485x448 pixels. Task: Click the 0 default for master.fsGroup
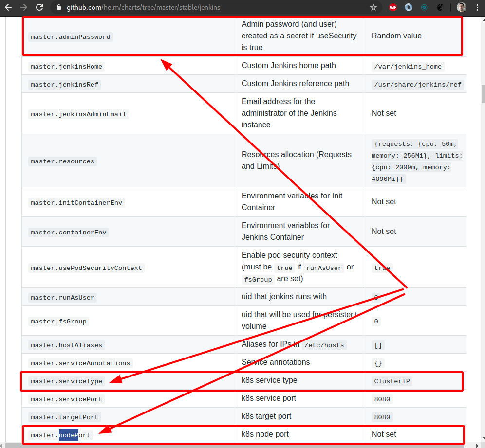point(376,322)
